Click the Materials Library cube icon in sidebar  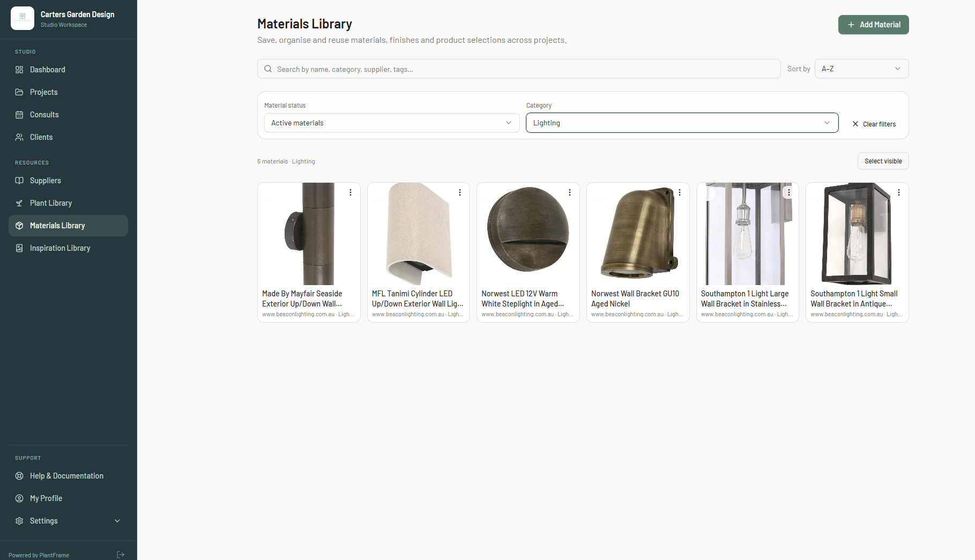(x=19, y=226)
